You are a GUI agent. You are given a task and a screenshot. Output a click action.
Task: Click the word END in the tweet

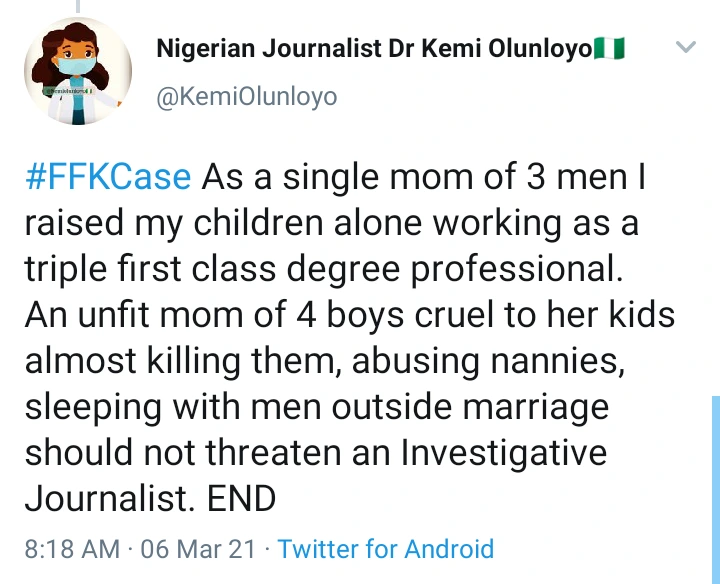tap(242, 499)
